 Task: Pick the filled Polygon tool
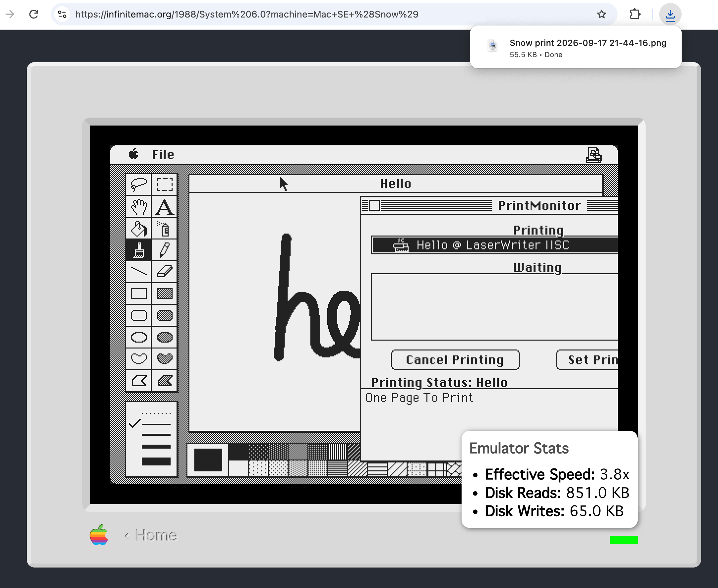tap(164, 381)
